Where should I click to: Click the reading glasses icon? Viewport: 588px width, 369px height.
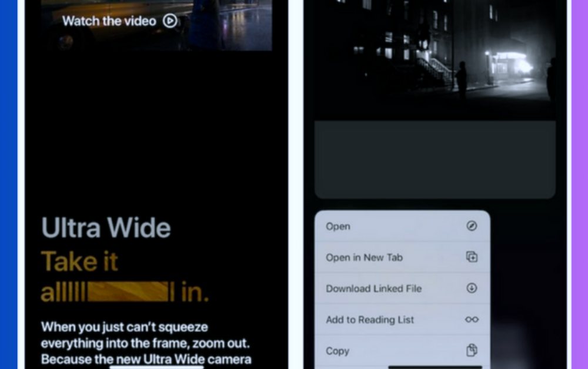coord(472,320)
